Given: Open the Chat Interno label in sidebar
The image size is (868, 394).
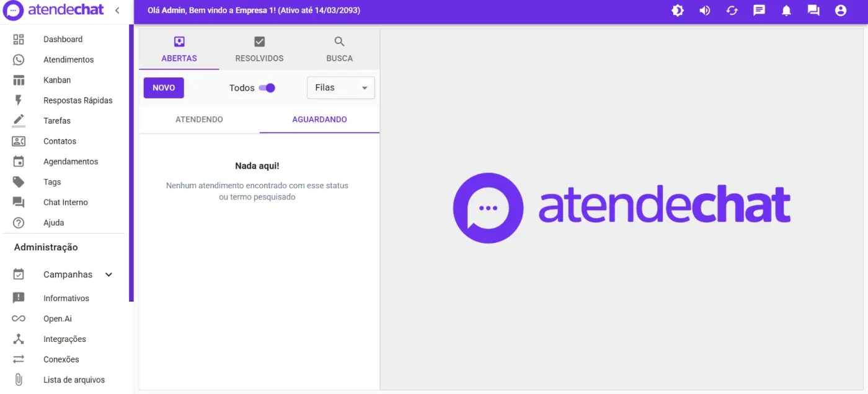Looking at the screenshot, I should pos(66,203).
